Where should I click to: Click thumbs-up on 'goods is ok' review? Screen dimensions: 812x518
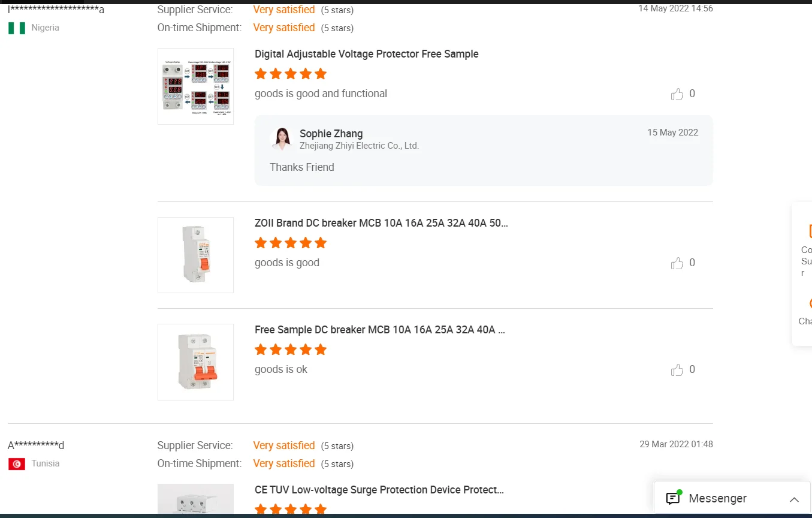[x=677, y=370]
